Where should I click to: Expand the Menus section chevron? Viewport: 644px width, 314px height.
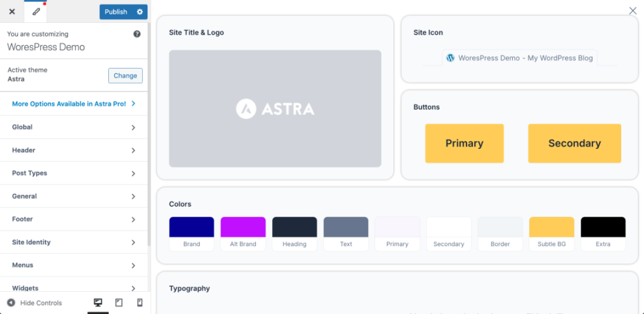click(133, 266)
